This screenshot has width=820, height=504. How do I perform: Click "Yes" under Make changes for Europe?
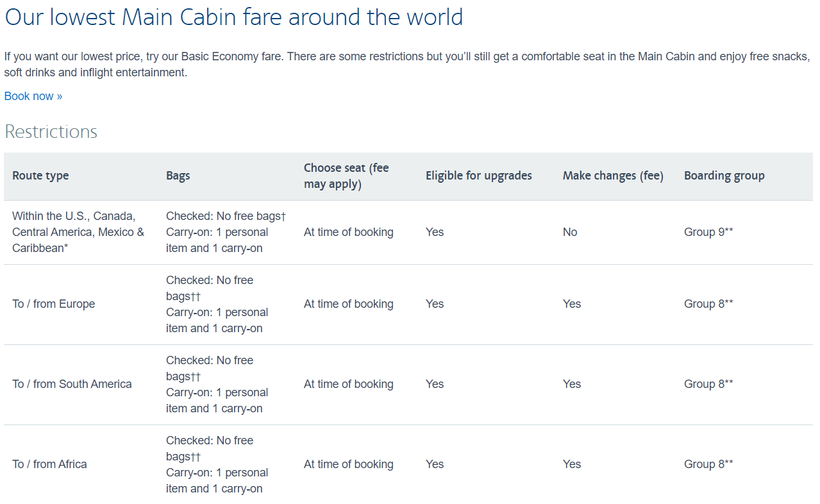[x=572, y=304]
